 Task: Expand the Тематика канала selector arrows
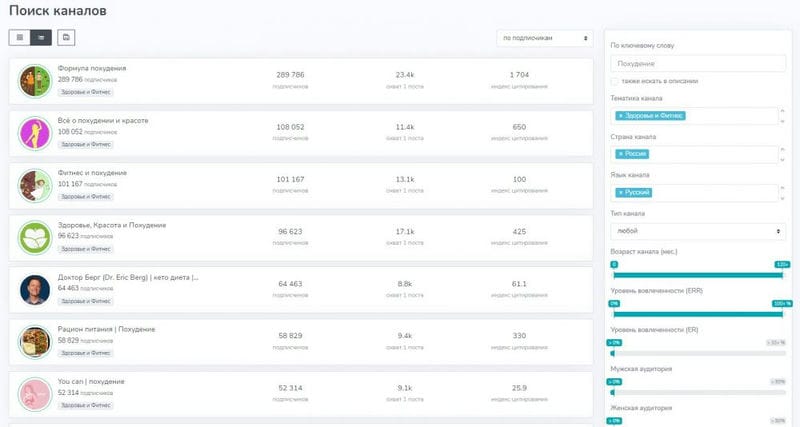782,116
